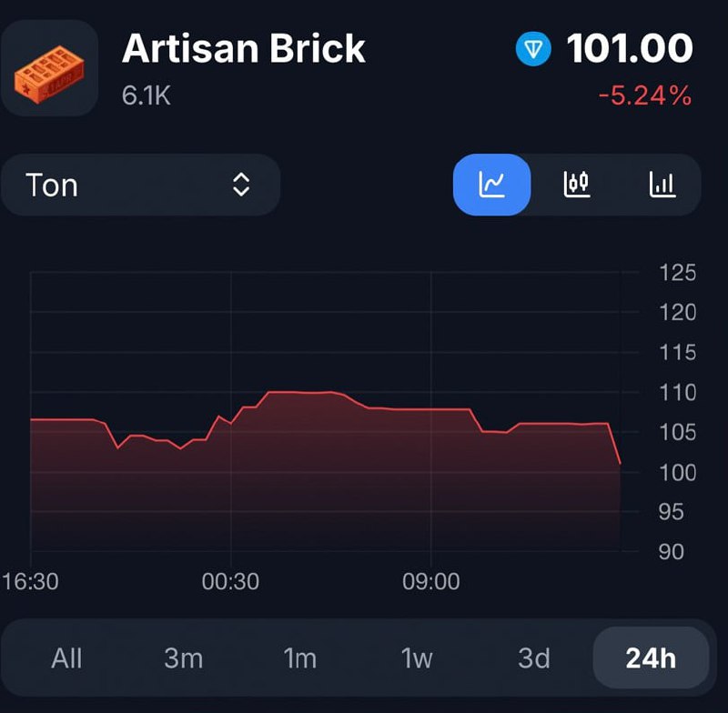Click the Artisan Brick title

[x=244, y=49]
